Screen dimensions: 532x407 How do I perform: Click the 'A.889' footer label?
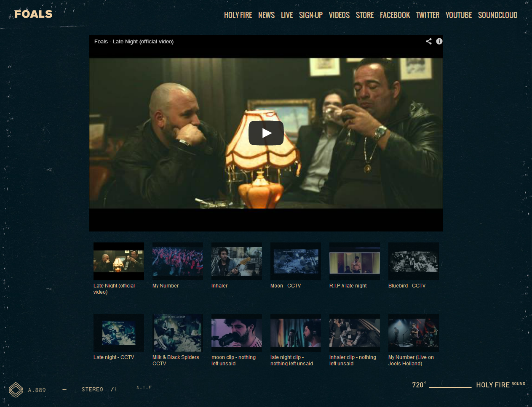tap(37, 390)
